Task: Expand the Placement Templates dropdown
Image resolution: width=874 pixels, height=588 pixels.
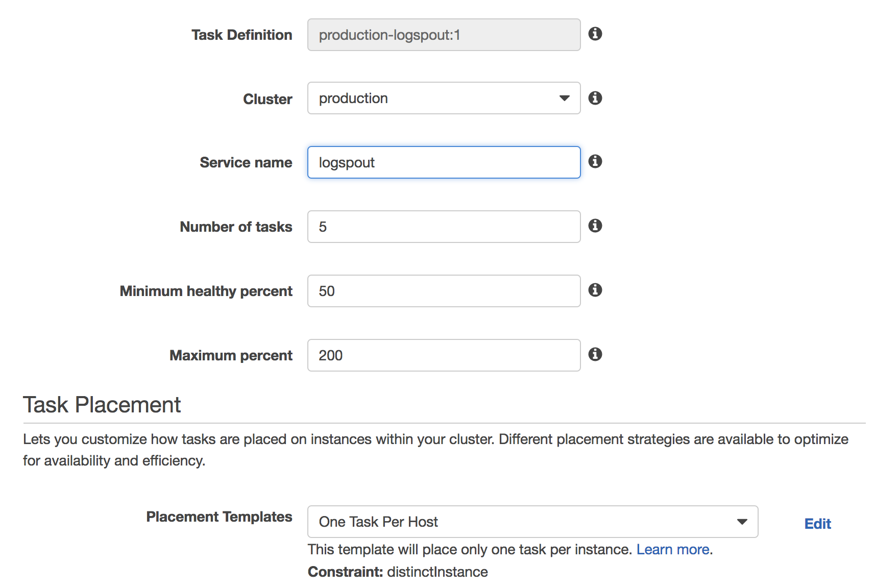Action: click(x=532, y=522)
